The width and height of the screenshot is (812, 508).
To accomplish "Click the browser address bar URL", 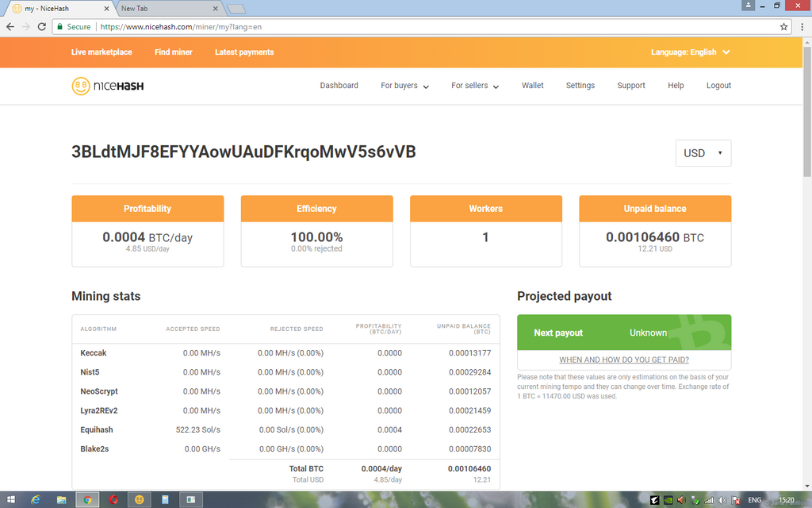I will coord(181,26).
